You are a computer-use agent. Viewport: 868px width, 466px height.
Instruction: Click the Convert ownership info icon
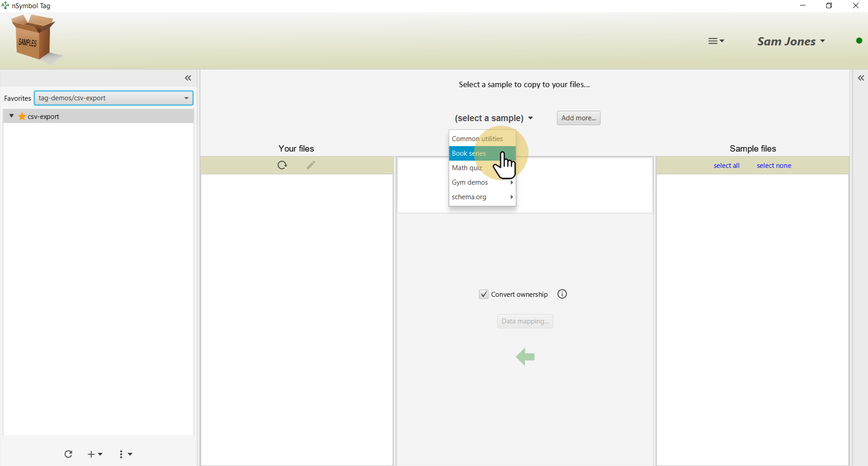562,294
